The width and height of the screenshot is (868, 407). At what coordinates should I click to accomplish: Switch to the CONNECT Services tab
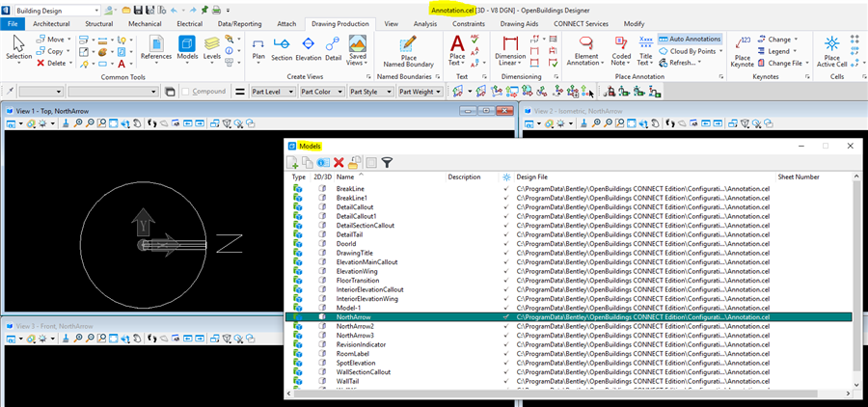pos(581,24)
